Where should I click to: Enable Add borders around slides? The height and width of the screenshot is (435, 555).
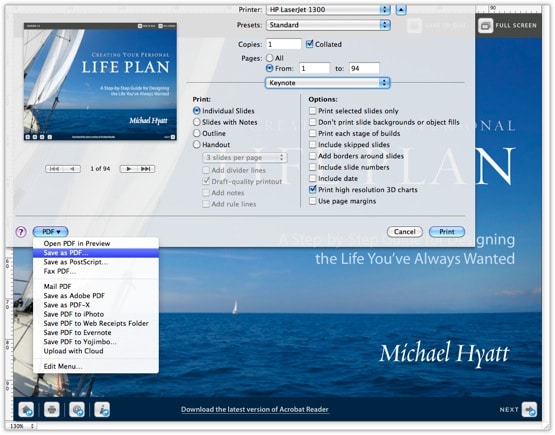click(313, 156)
